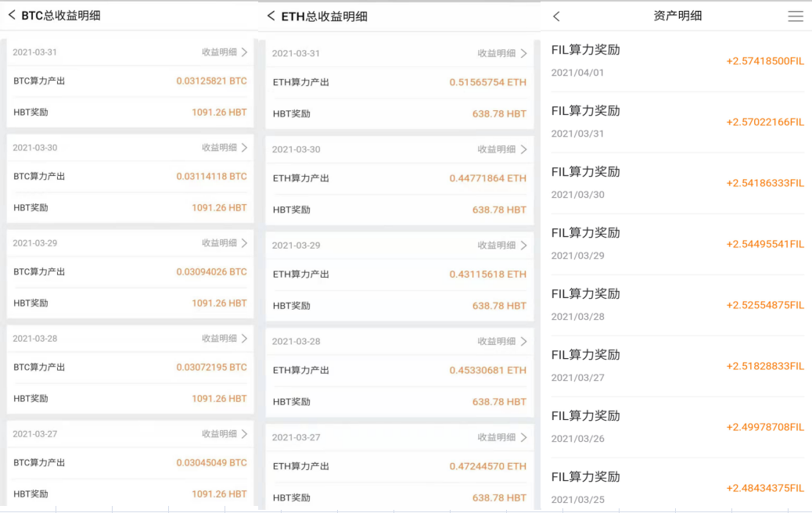Expand ETH 收益明细 for 2021-03-30
This screenshot has height=513, width=812.
tap(502, 149)
